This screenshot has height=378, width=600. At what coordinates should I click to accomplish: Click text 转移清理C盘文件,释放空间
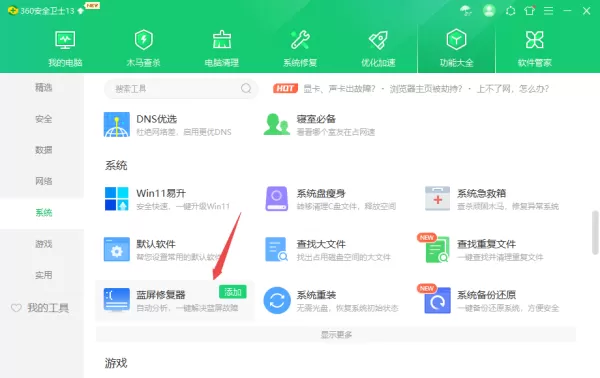[x=346, y=207]
